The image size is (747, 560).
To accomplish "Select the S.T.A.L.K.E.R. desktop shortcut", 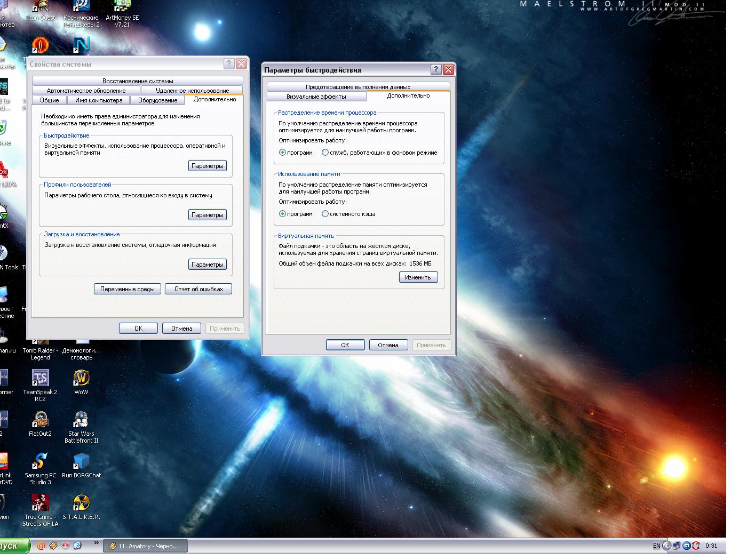I will (81, 507).
